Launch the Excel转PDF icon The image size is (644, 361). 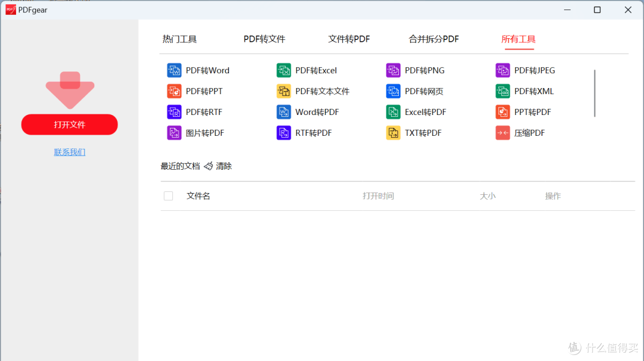click(393, 112)
